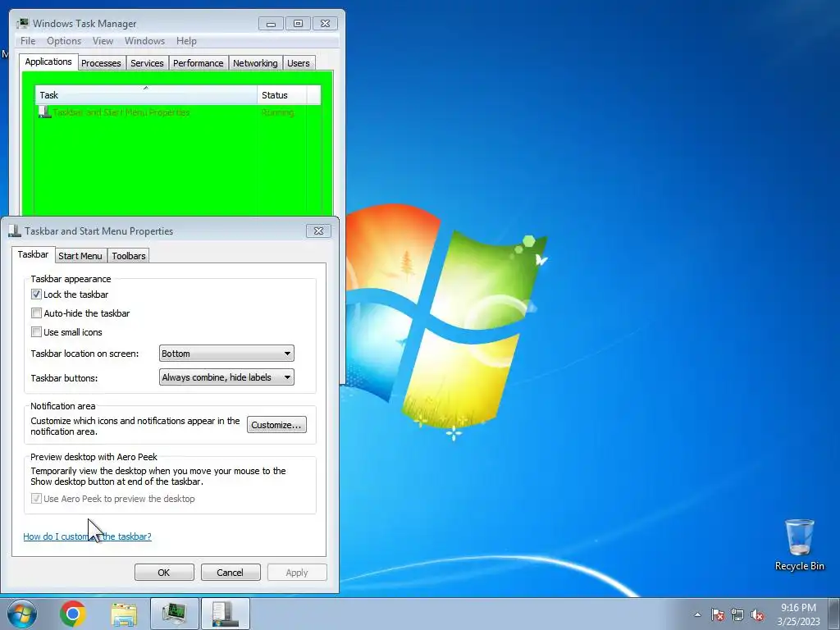This screenshot has height=630, width=840.
Task: Open the clock showing 9:16 PM
Action: click(x=798, y=614)
